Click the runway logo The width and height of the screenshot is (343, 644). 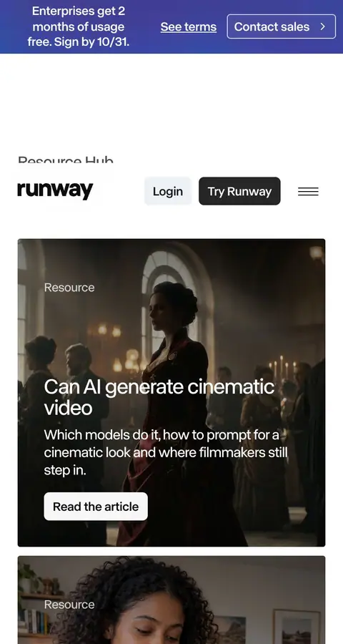56,191
